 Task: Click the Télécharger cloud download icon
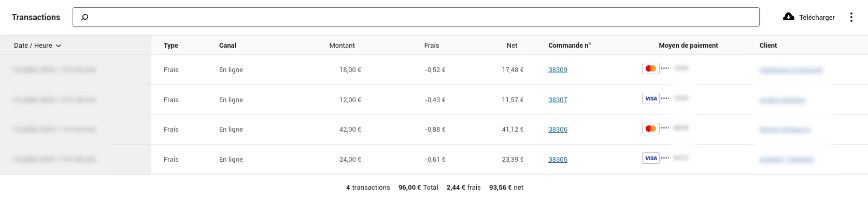click(789, 17)
